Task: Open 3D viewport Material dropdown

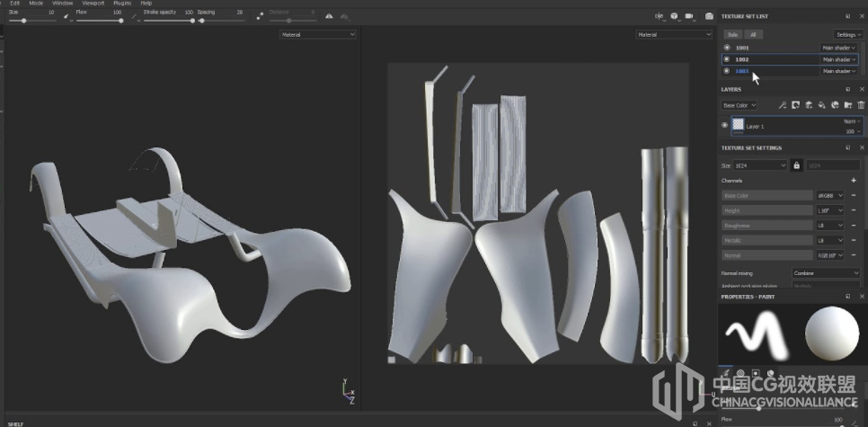Action: pyautogui.click(x=318, y=34)
